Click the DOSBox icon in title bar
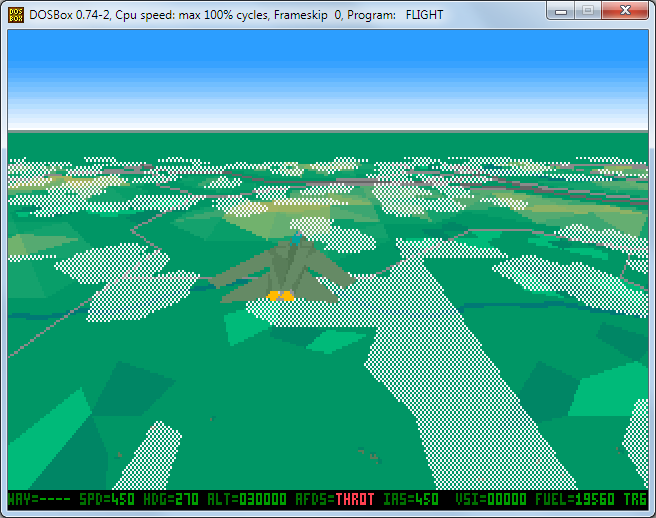The height and width of the screenshot is (518, 656). 15,15
